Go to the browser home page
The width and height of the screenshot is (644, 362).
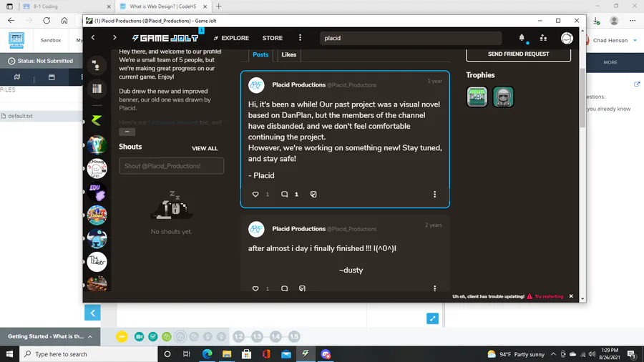[x=64, y=21]
